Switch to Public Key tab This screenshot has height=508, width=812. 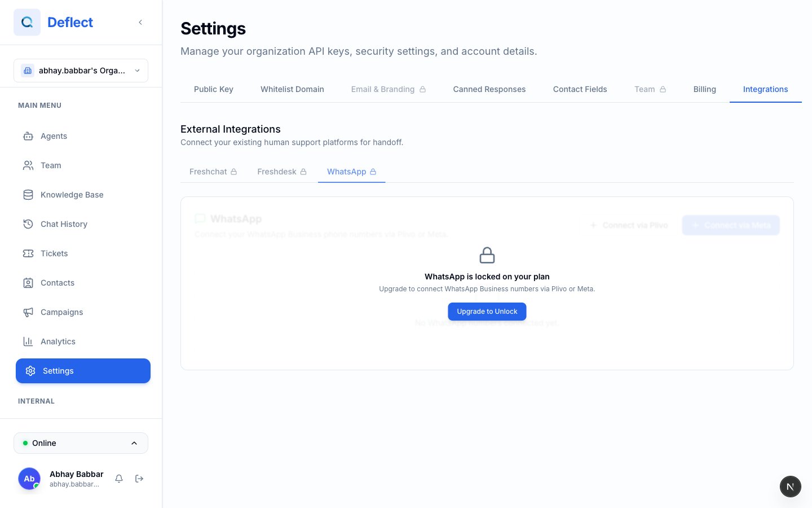(214, 89)
